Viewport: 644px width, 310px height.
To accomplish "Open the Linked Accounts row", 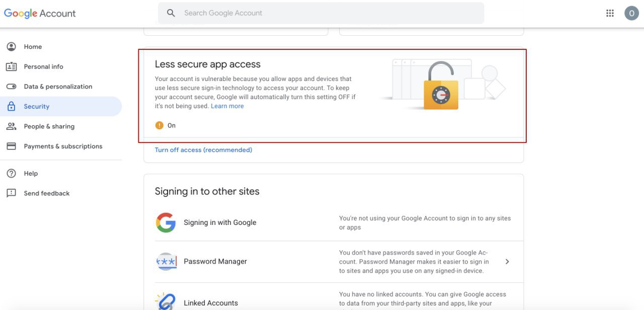I will pyautogui.click(x=334, y=296).
